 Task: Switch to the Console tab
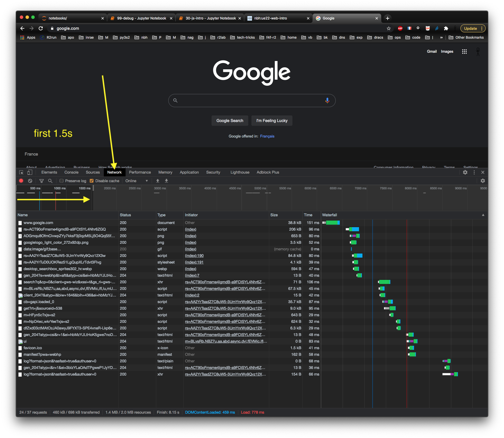(71, 172)
